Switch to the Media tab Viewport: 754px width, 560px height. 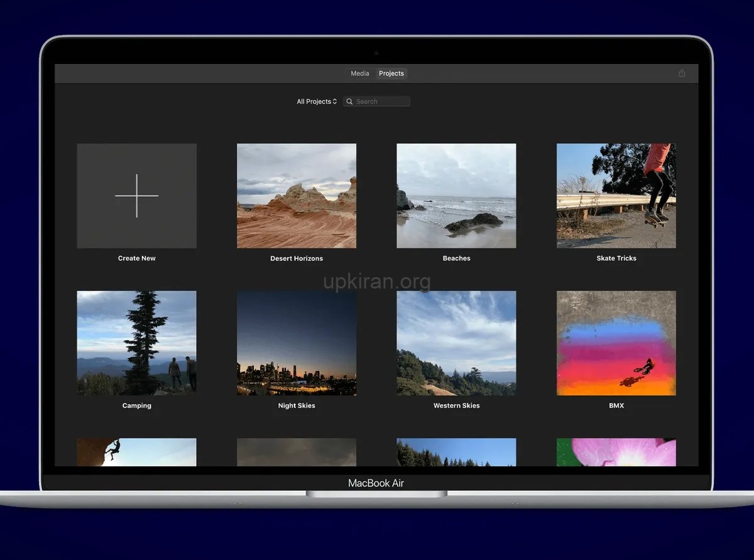[360, 74]
